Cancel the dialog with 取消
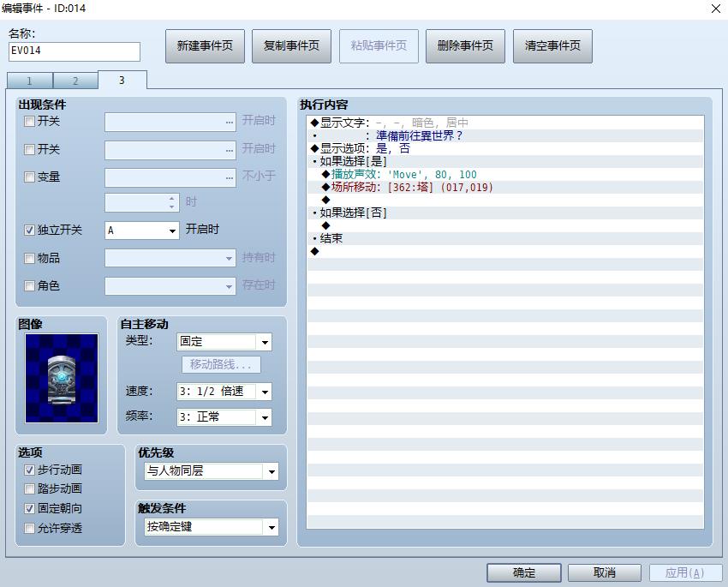 (605, 573)
